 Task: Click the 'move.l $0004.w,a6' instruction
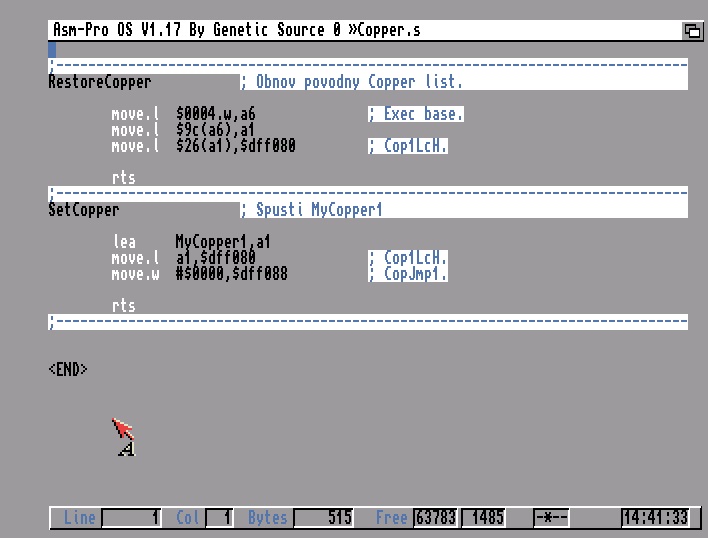pos(183,114)
